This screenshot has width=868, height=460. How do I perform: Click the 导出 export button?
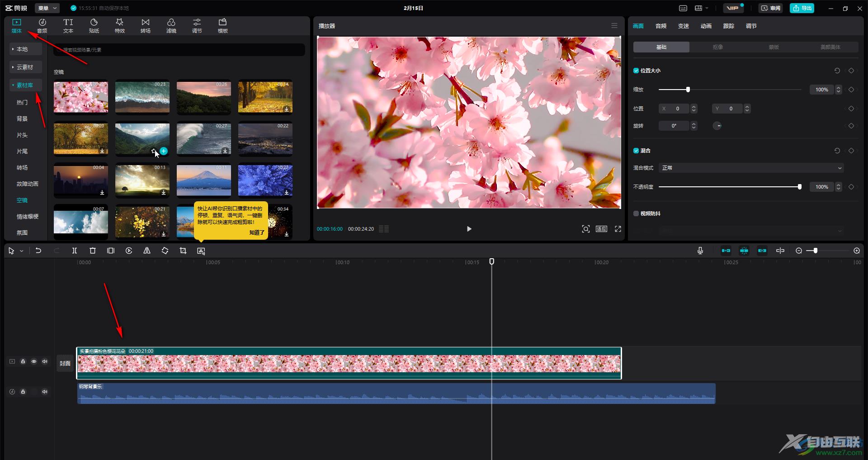(802, 8)
